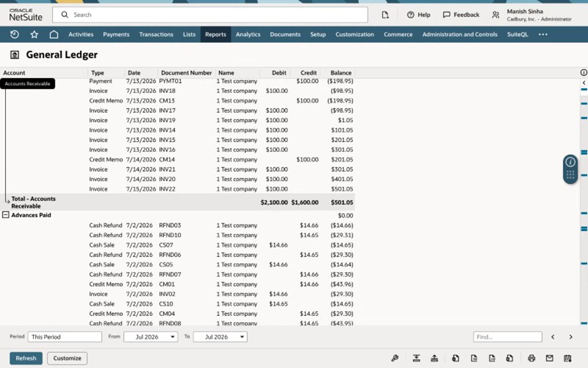Open the Documents menu
The width and height of the screenshot is (588, 368).
[285, 34]
